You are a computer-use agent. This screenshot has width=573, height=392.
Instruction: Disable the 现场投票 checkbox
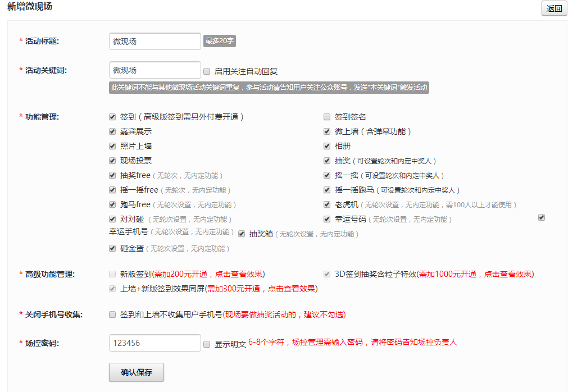coord(112,161)
